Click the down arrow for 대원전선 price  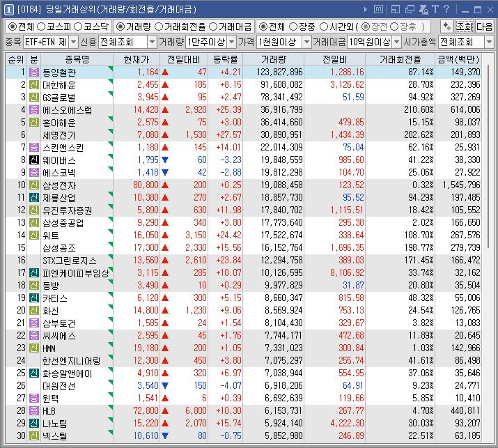[165, 385]
